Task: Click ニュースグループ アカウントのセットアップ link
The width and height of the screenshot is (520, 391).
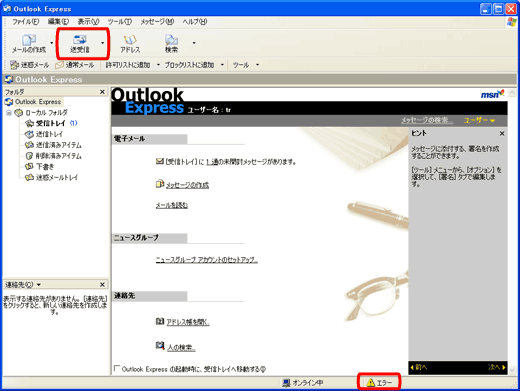Action: 207,260
